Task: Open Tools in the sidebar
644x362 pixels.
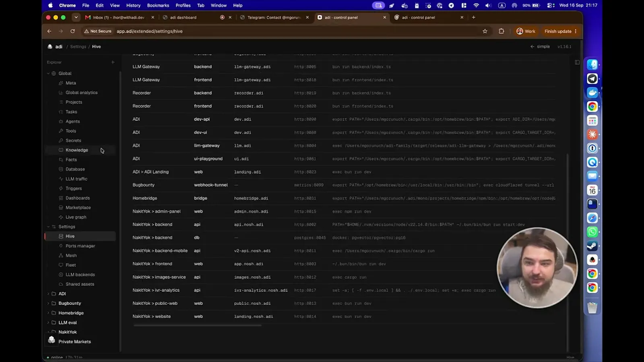Action: click(x=71, y=131)
